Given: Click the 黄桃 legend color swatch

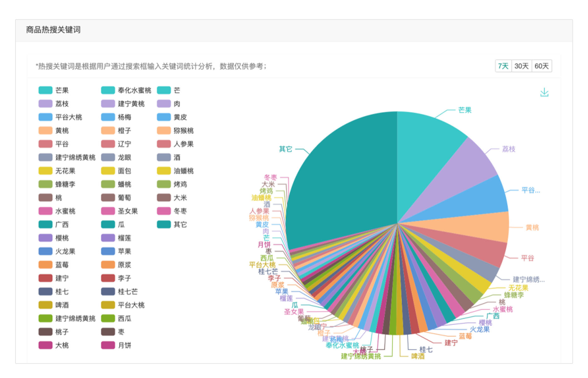Looking at the screenshot, I should click(45, 131).
